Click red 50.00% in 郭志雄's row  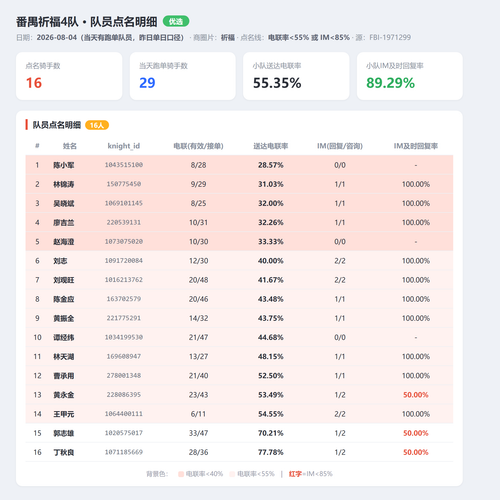point(416,433)
